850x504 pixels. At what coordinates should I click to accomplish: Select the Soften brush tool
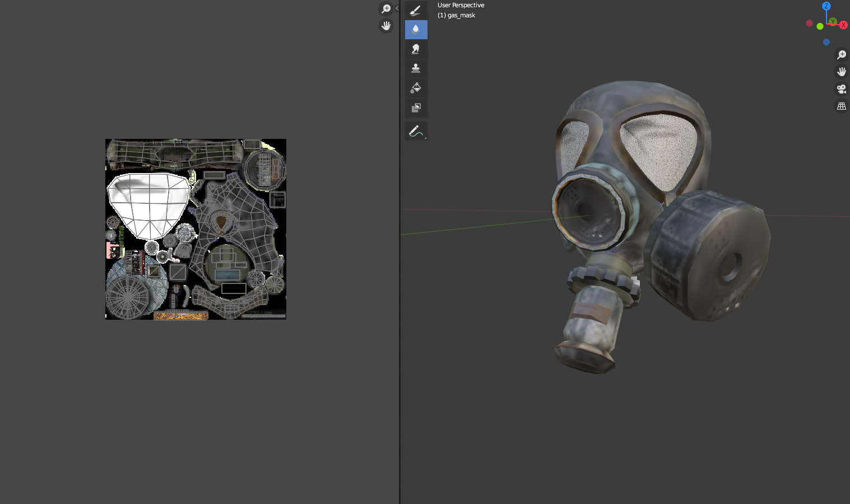[x=416, y=29]
